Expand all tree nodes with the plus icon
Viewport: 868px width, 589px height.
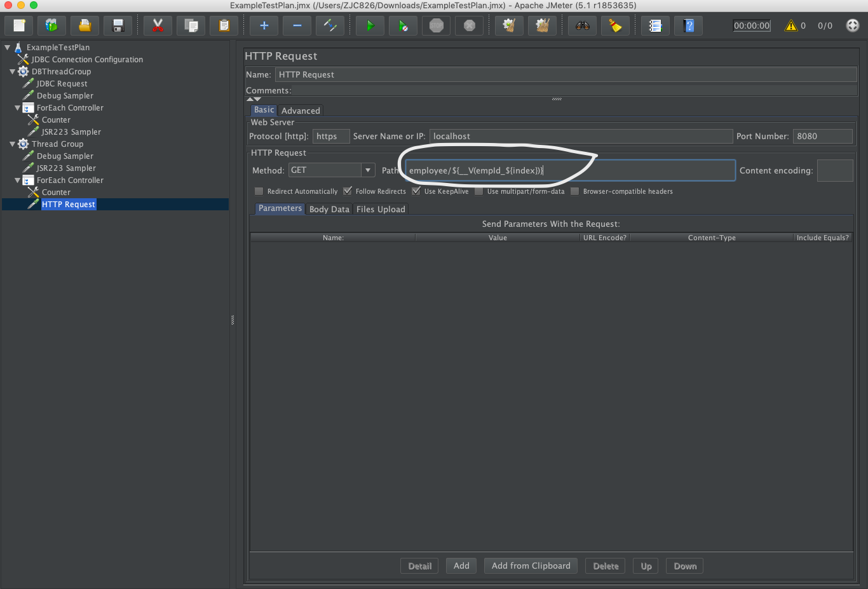point(264,25)
